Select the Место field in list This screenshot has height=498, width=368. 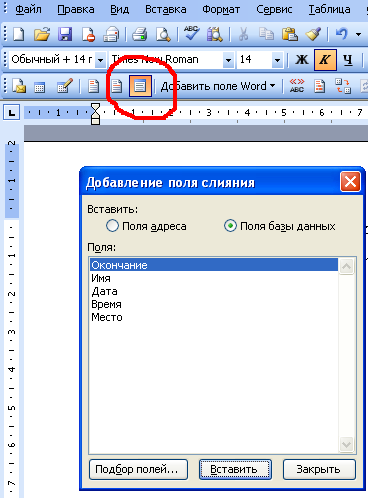tap(214, 317)
